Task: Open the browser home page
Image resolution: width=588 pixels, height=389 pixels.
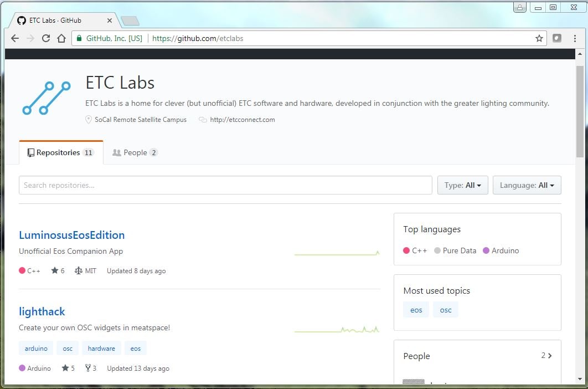Action: (x=61, y=38)
